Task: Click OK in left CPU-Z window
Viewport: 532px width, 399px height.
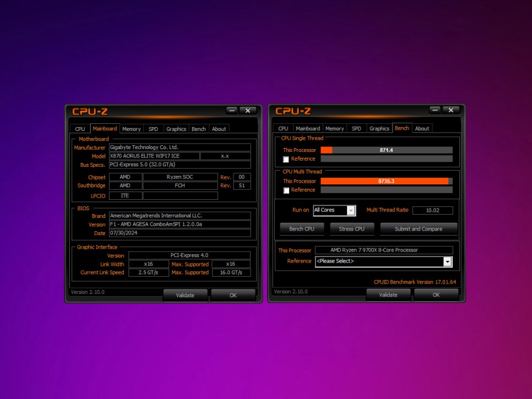Action: [x=233, y=296]
